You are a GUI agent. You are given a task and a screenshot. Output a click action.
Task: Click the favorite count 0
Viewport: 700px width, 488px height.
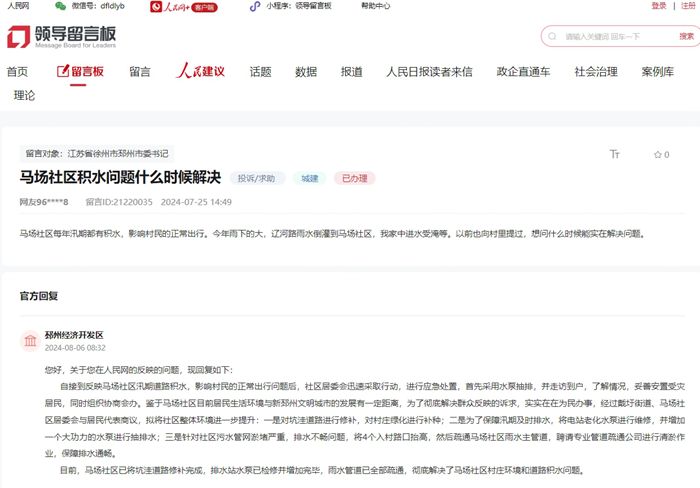click(x=667, y=154)
